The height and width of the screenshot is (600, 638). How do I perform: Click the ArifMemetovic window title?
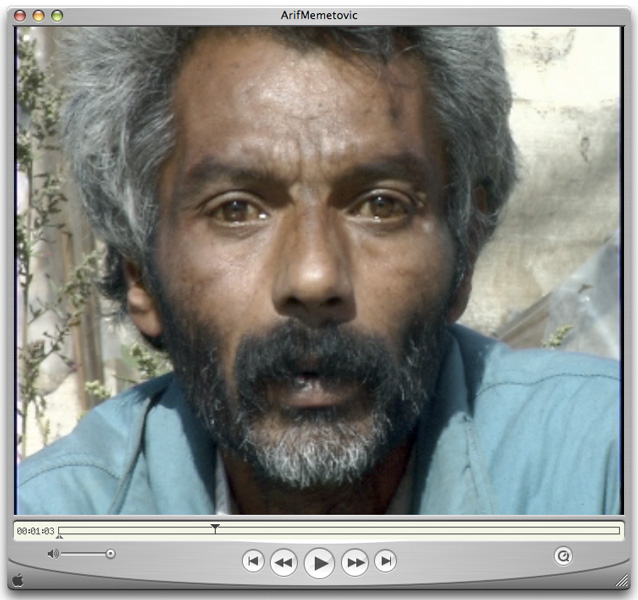pyautogui.click(x=319, y=15)
